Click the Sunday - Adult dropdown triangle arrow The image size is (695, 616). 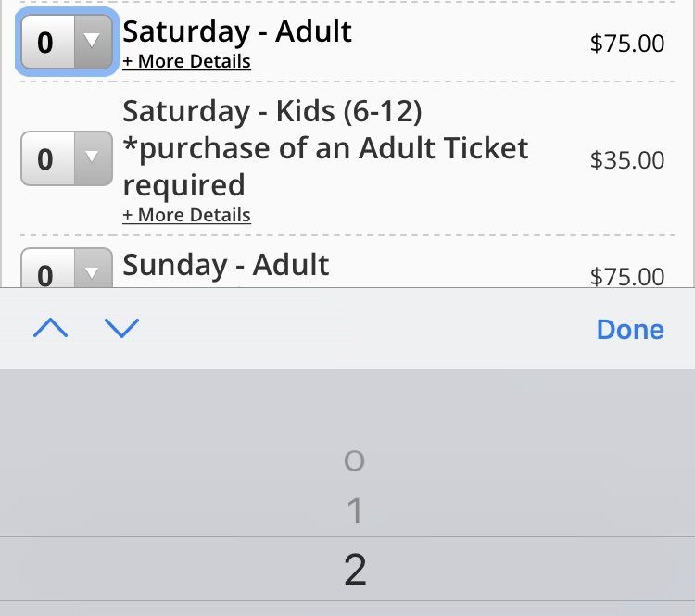[x=92, y=273]
